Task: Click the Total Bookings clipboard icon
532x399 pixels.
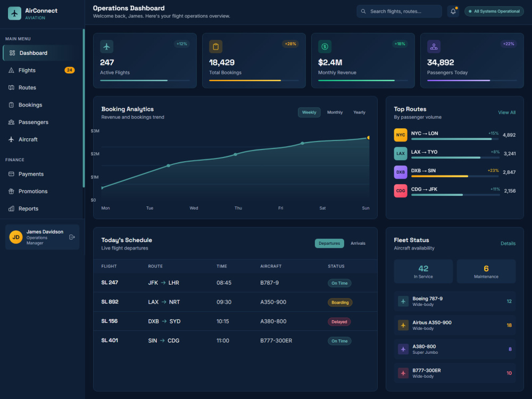Action: 215,46
